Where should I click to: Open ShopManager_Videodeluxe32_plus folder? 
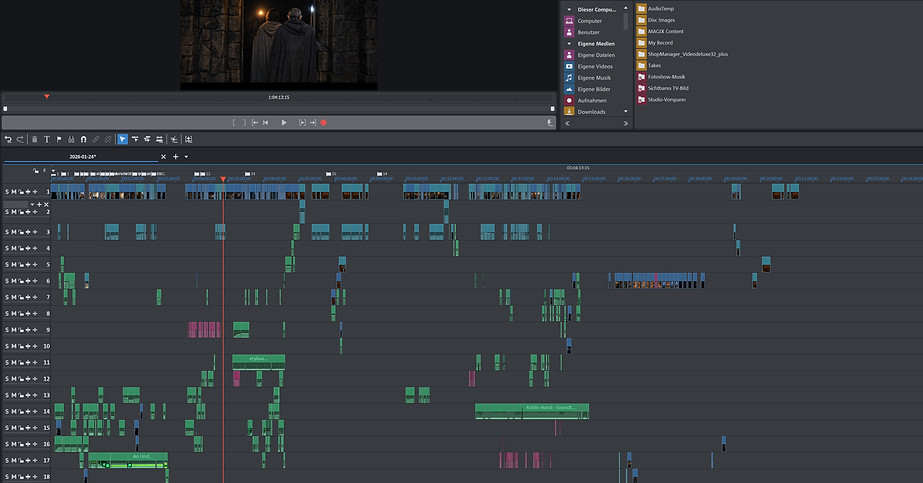click(x=683, y=54)
